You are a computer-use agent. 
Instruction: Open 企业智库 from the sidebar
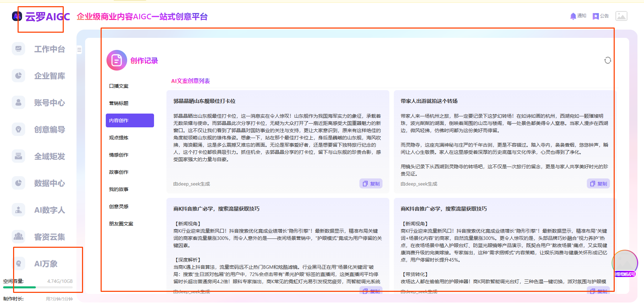[x=19, y=76]
